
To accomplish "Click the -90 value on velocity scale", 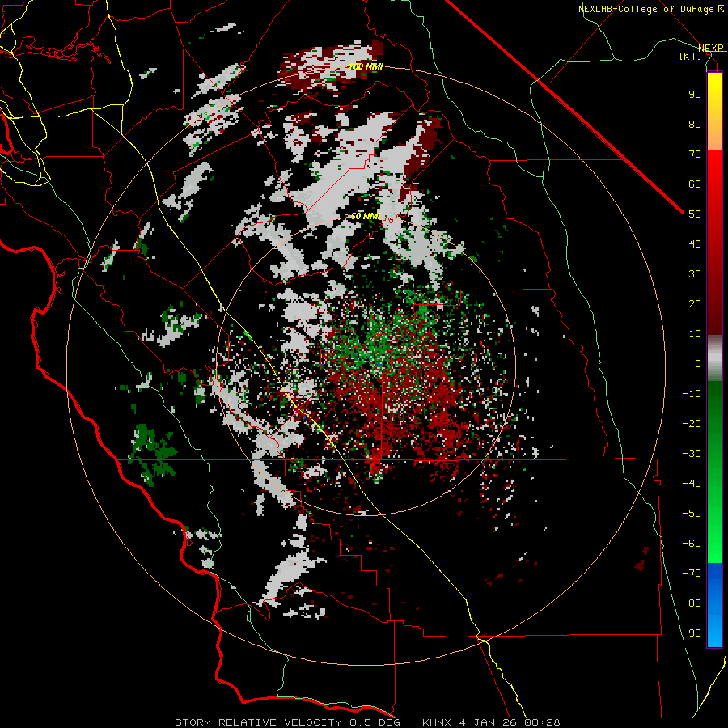I will [692, 633].
